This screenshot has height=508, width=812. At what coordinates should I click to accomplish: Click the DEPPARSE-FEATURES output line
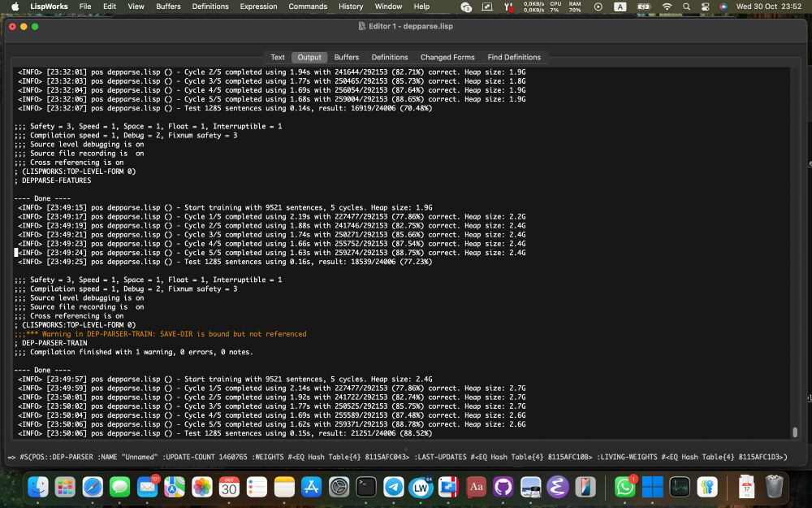click(53, 180)
